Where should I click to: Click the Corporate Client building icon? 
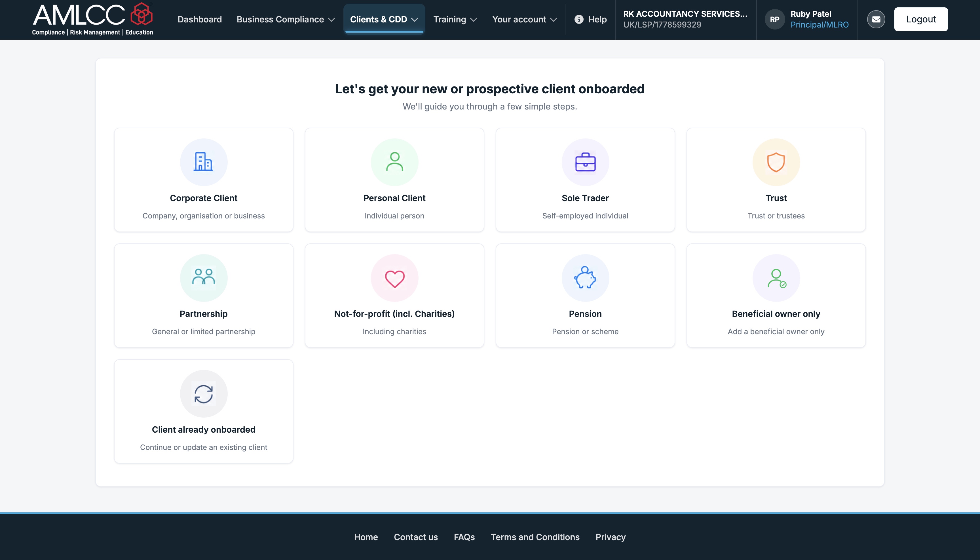tap(203, 162)
